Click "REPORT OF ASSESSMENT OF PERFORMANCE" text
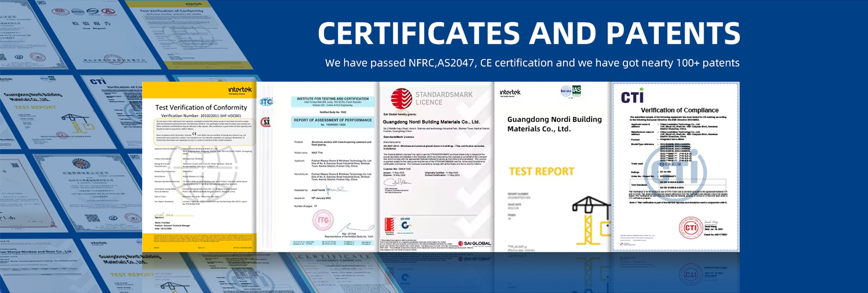Viewport: 868px width, 293px height. point(333,120)
